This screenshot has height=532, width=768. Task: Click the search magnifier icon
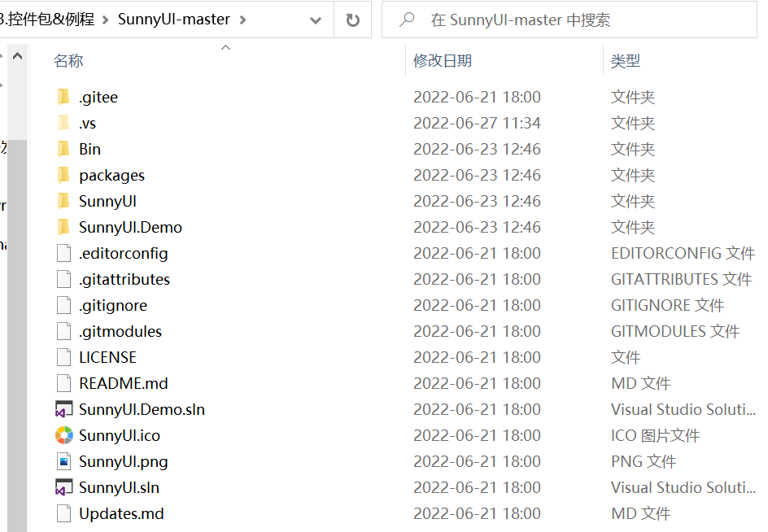(407, 20)
